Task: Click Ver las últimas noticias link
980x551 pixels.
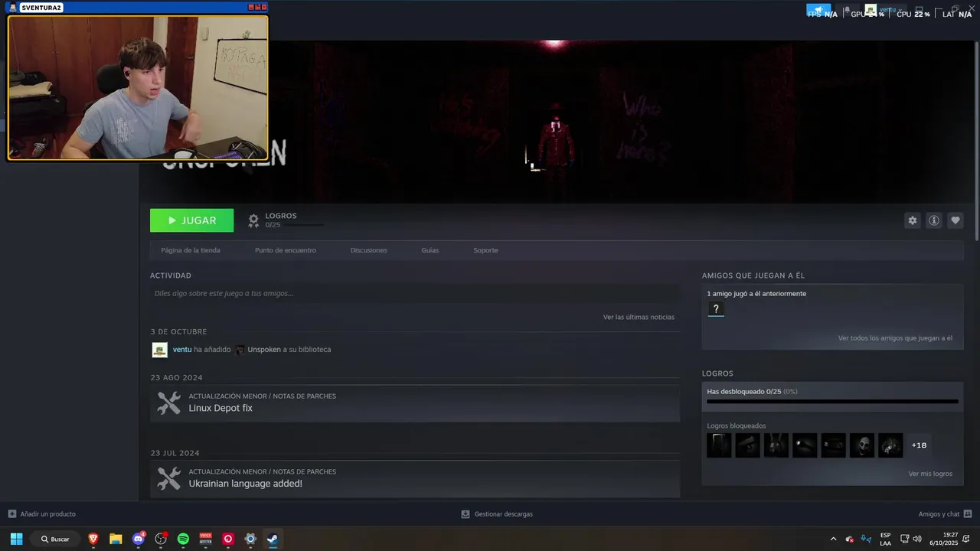Action: (639, 317)
